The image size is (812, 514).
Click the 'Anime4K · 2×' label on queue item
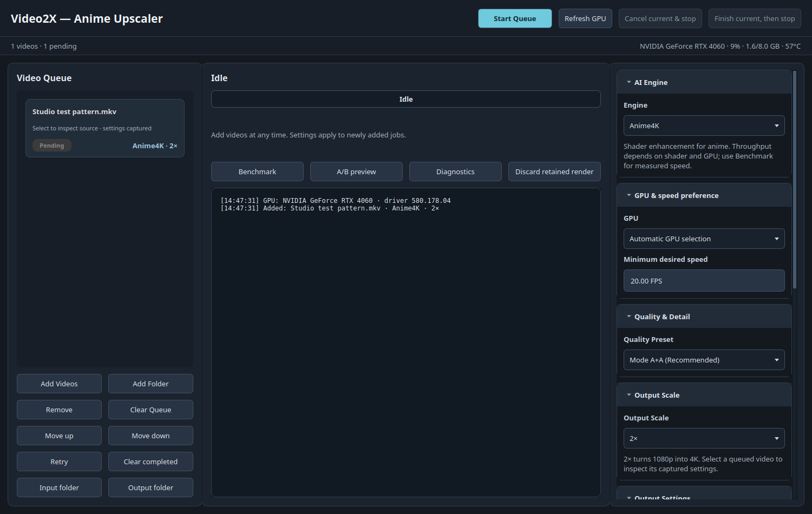pos(155,146)
